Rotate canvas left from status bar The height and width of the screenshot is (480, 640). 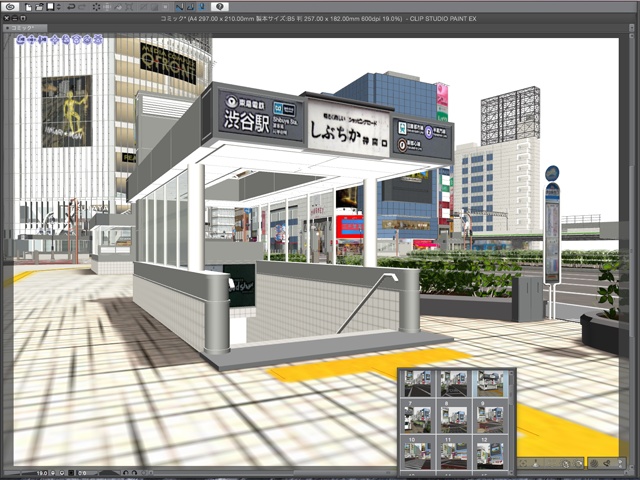coord(125,473)
